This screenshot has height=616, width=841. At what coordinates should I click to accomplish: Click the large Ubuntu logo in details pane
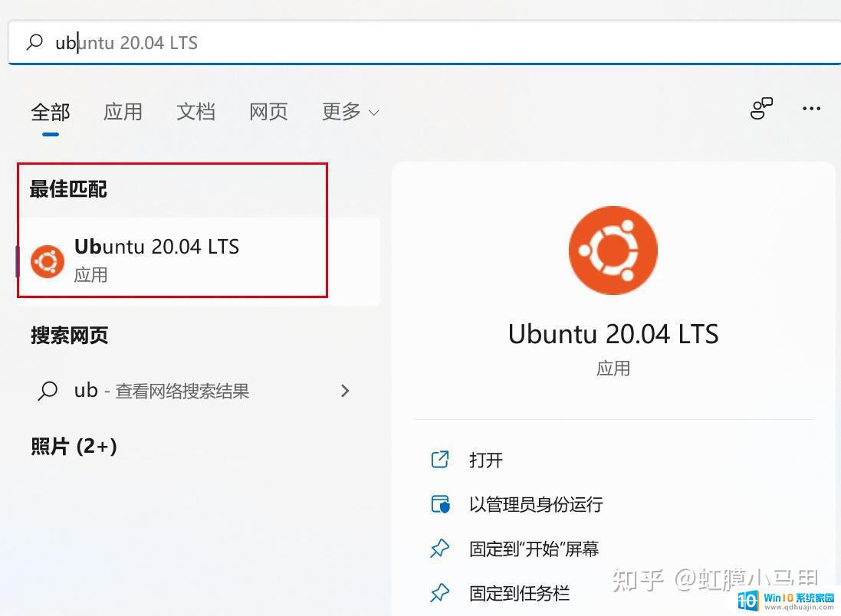tap(613, 251)
